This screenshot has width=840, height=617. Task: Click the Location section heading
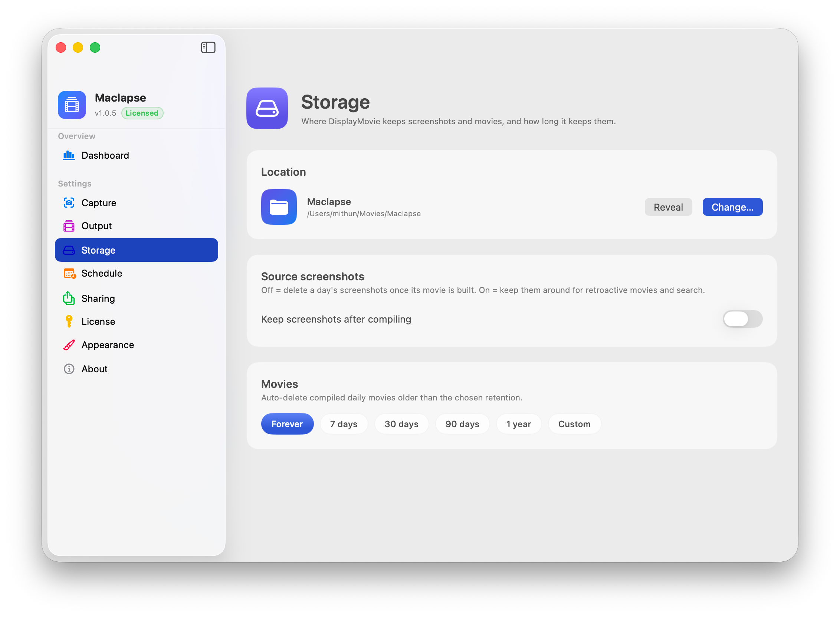click(283, 172)
